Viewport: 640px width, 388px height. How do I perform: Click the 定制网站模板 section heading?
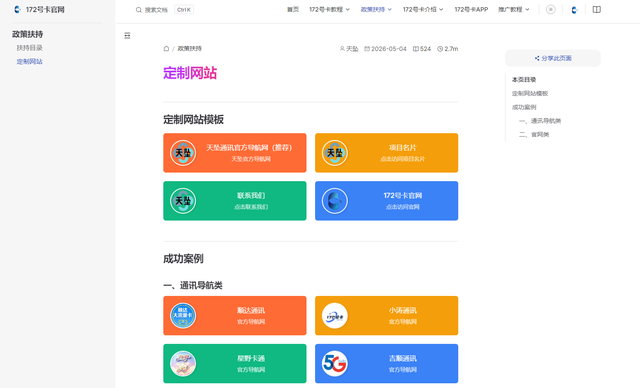point(193,120)
